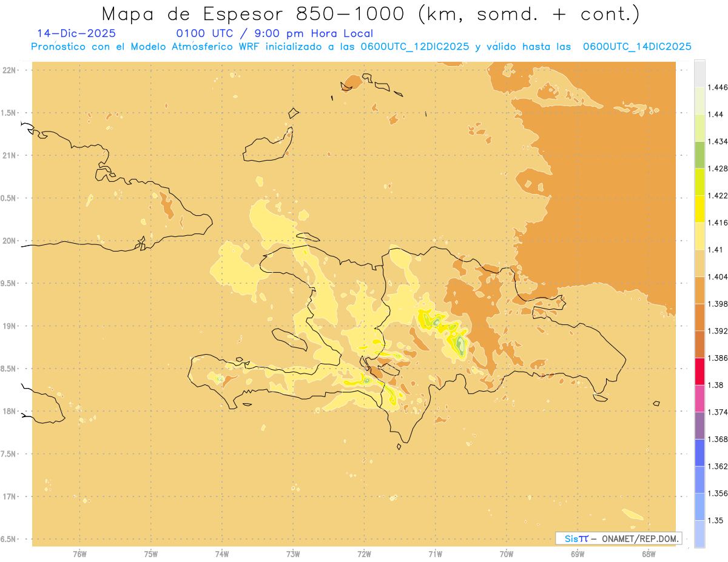The image size is (728, 562).
Task: Click the longitude label "71W"
Action: point(435,554)
